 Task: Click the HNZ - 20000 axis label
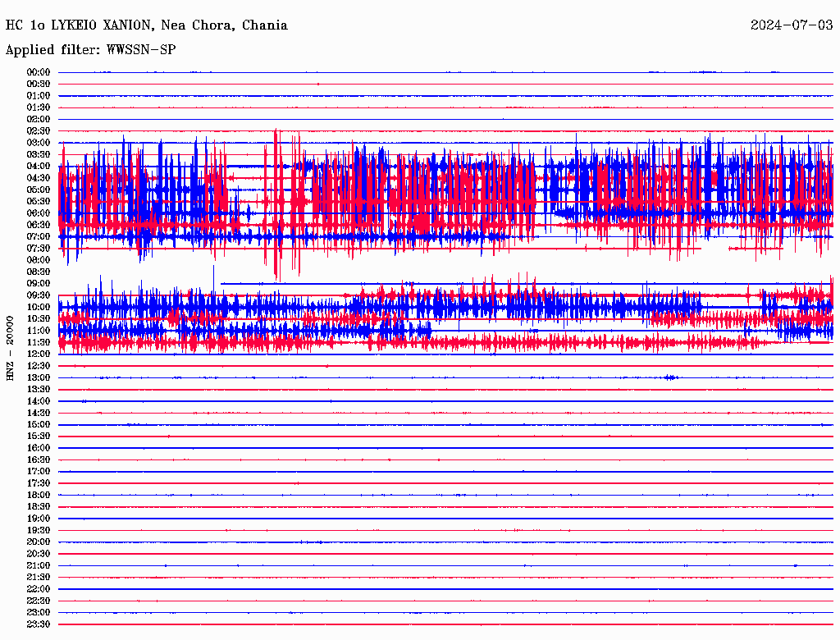(x=10, y=349)
